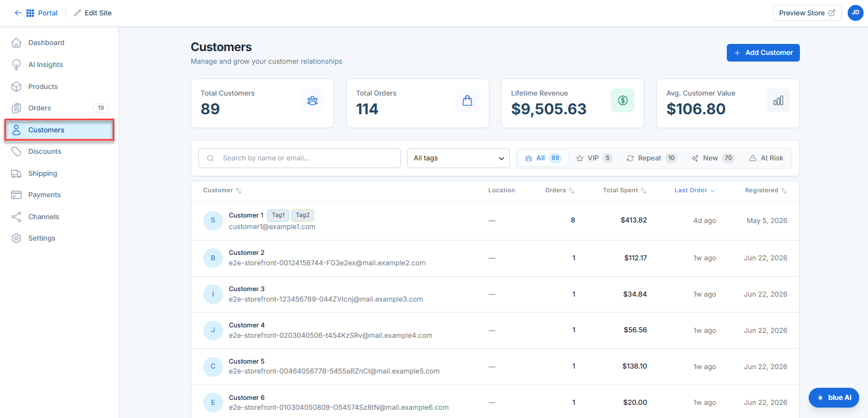Click the Customer 2 name

click(x=247, y=253)
